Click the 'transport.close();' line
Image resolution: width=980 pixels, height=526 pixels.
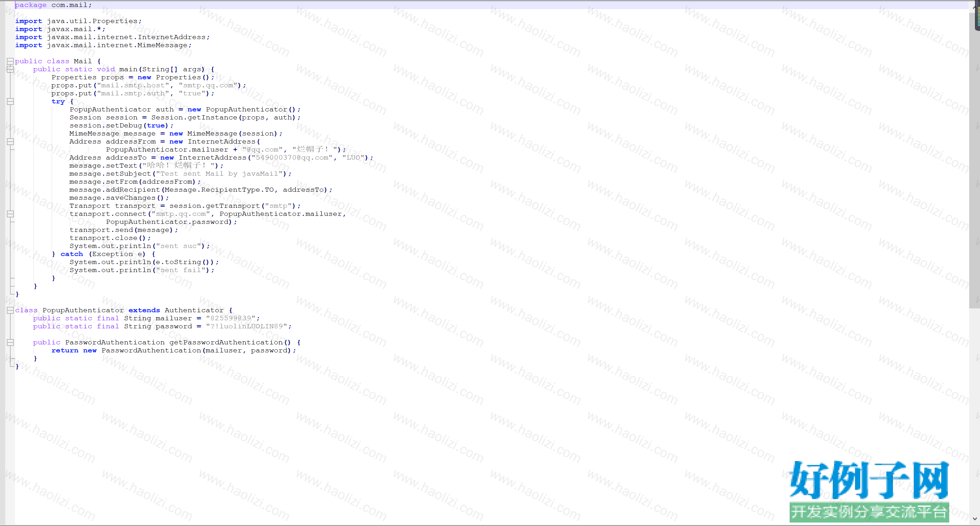[x=110, y=238]
